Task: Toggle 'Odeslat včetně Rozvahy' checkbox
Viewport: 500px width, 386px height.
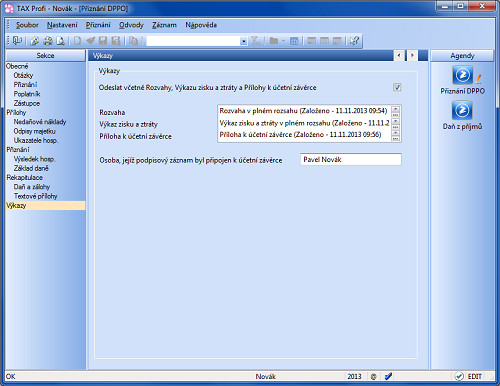Action: pos(397,87)
